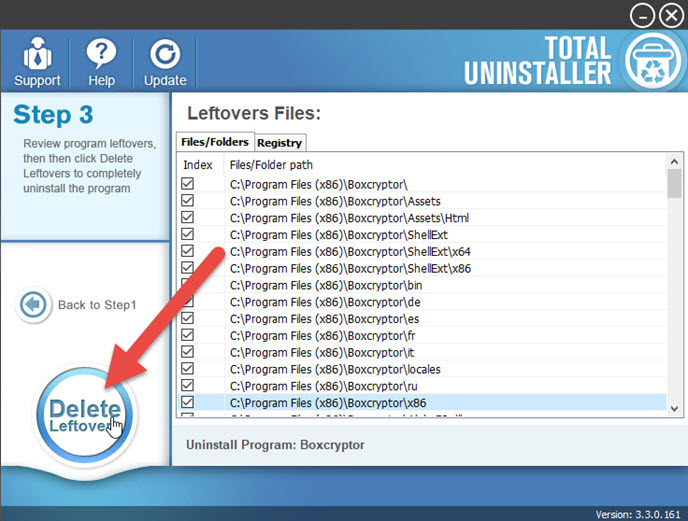This screenshot has width=688, height=521.
Task: Select path ending in Boxcryptor\ShellExt\x86
Action: (x=351, y=269)
